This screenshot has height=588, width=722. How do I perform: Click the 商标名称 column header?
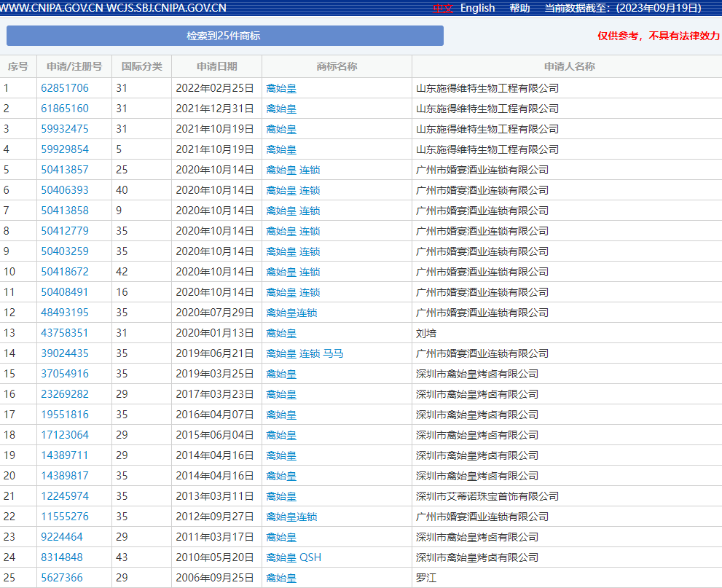(337, 66)
